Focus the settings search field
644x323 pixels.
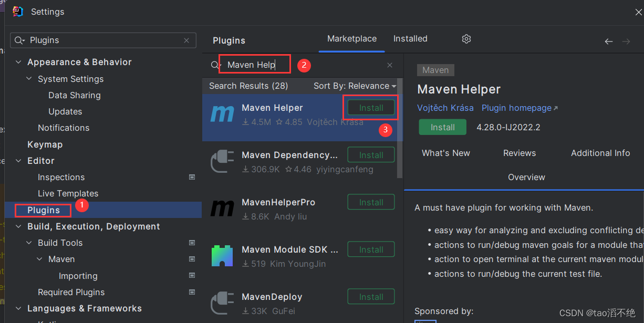tap(103, 40)
